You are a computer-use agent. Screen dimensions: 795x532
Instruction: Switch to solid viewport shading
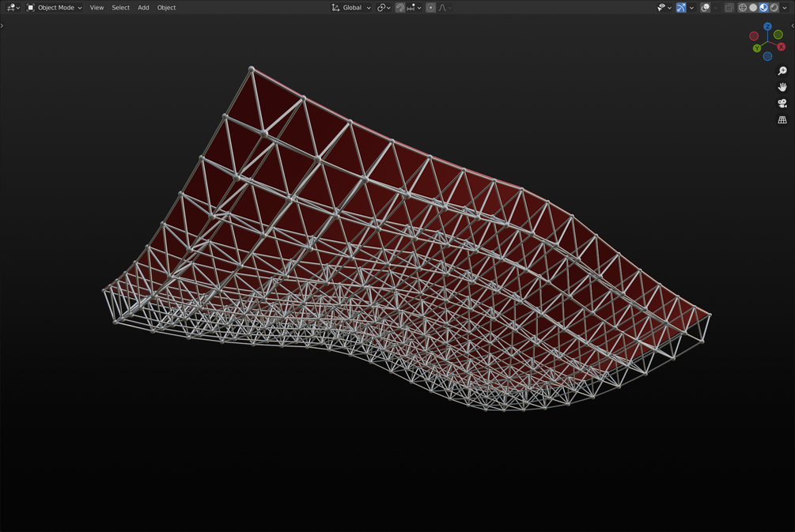(x=753, y=8)
